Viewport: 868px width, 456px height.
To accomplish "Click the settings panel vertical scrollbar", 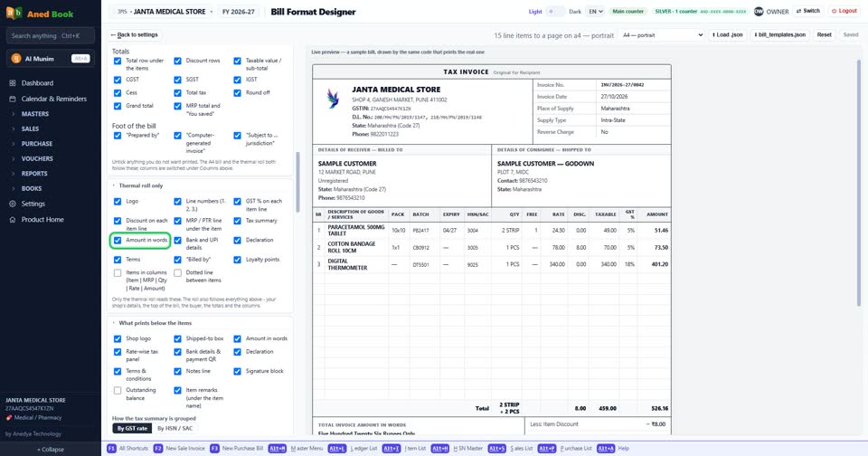I will (x=297, y=182).
